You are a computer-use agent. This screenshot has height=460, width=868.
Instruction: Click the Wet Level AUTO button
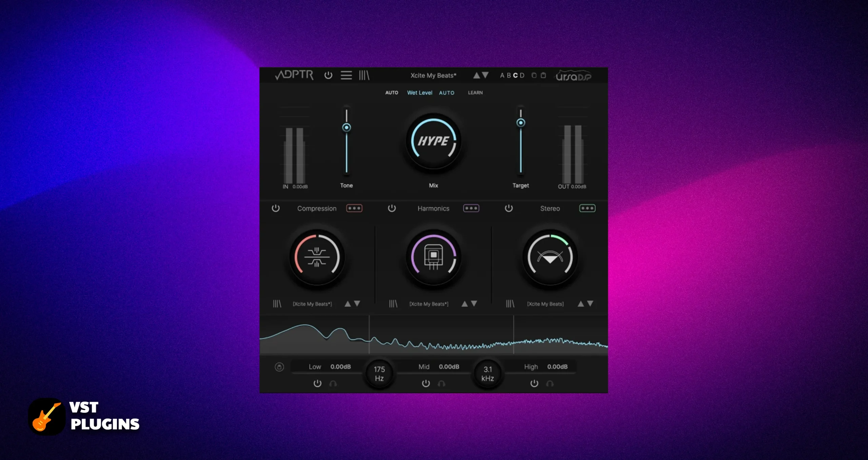coord(447,93)
